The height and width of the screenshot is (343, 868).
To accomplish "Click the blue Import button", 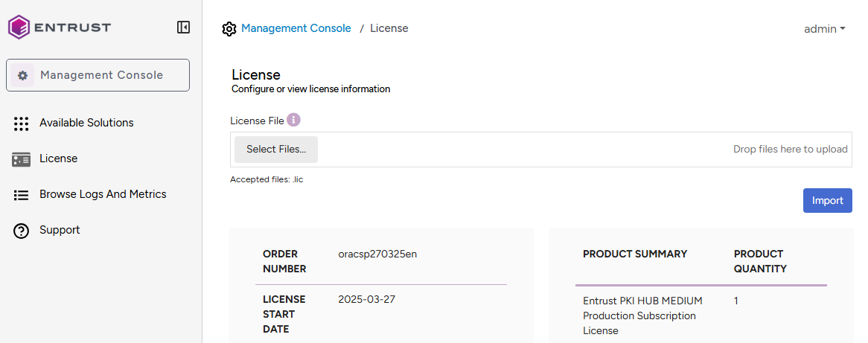I will 827,200.
